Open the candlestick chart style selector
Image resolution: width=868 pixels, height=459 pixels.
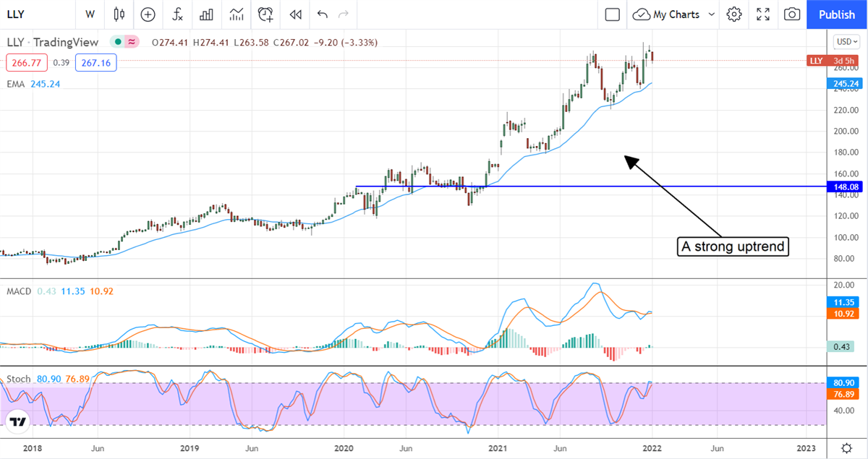click(119, 14)
